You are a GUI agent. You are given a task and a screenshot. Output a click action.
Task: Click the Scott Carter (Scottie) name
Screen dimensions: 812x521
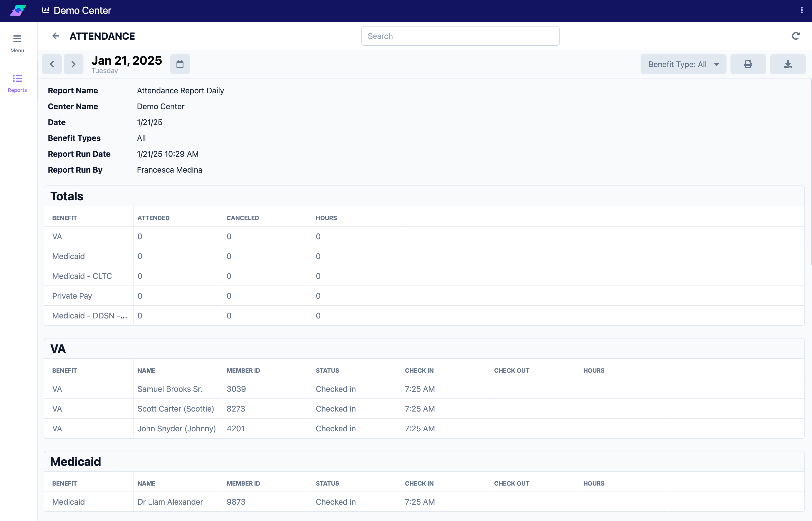(176, 409)
